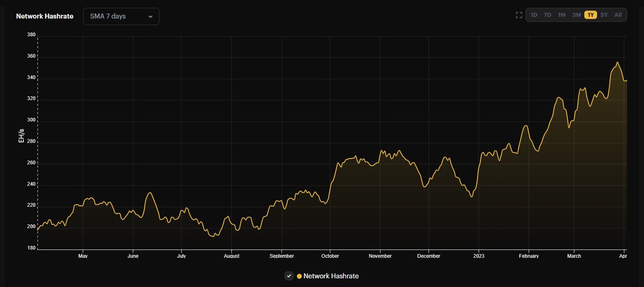Click the October label on the x-axis
The width and height of the screenshot is (644, 287).
[329, 256]
